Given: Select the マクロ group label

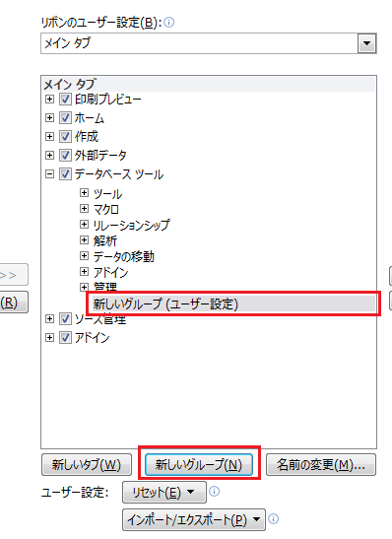Looking at the screenshot, I should coord(106,209).
